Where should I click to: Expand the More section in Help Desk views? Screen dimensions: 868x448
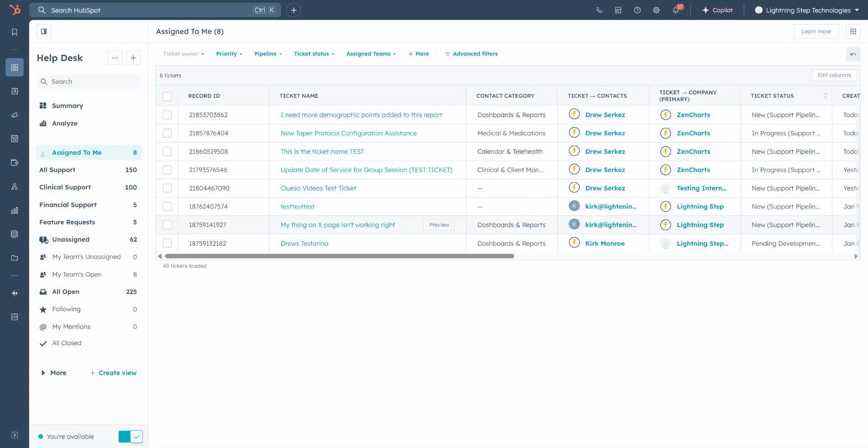(58, 372)
